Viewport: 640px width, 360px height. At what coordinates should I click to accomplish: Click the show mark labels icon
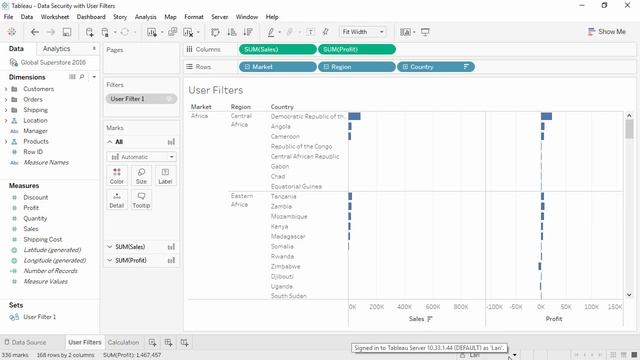pyautogui.click(x=311, y=32)
